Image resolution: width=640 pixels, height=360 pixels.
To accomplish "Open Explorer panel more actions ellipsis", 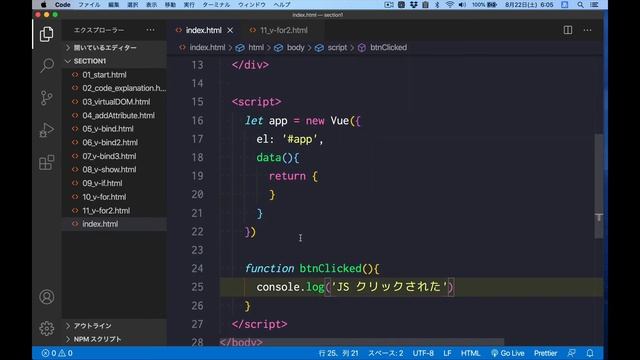I will coord(150,30).
